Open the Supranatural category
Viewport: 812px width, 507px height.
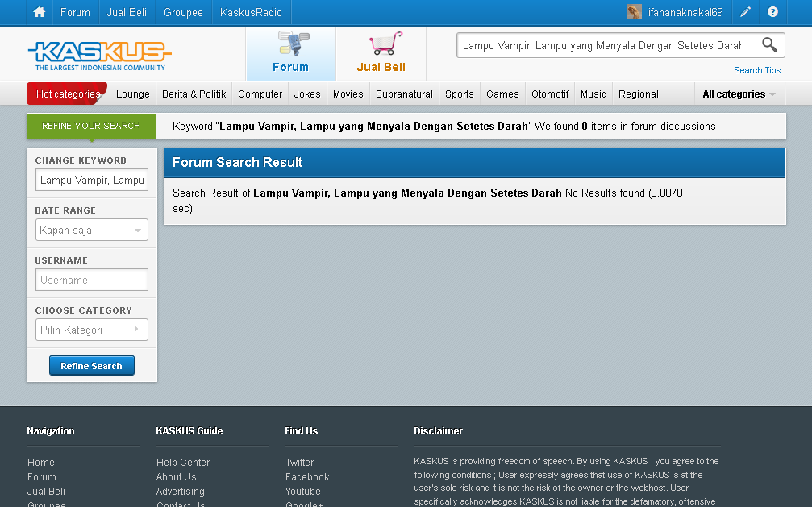tap(405, 94)
